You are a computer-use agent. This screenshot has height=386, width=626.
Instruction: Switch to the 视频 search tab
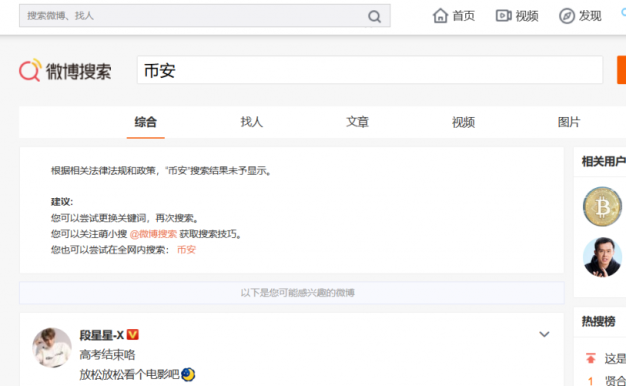(463, 122)
